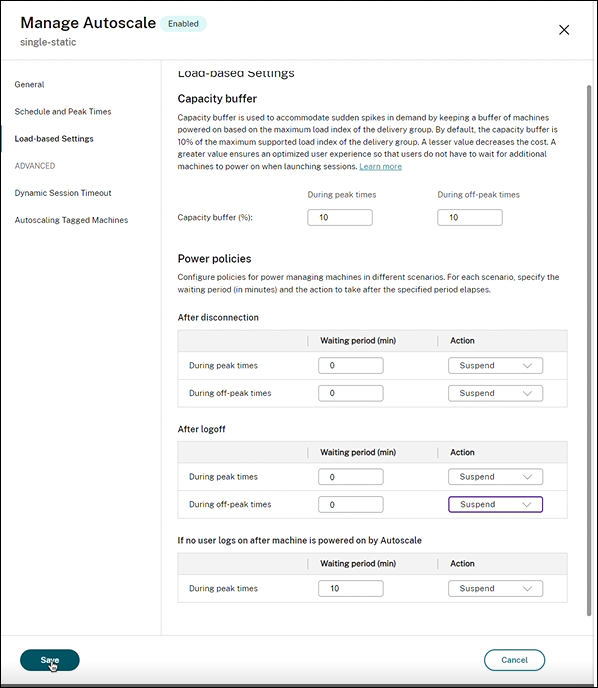The image size is (598, 688).
Task: Open After disconnection peak Action dropdown
Action: (x=495, y=366)
